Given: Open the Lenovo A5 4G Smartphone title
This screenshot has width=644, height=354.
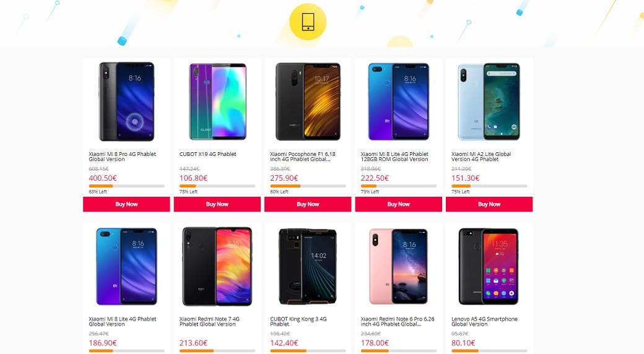Looking at the screenshot, I should coord(484,321).
